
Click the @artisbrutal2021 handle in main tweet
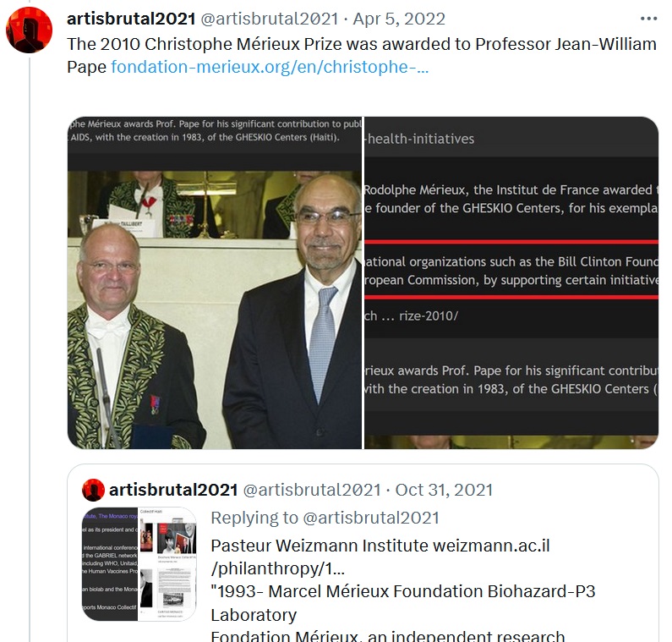(270, 19)
